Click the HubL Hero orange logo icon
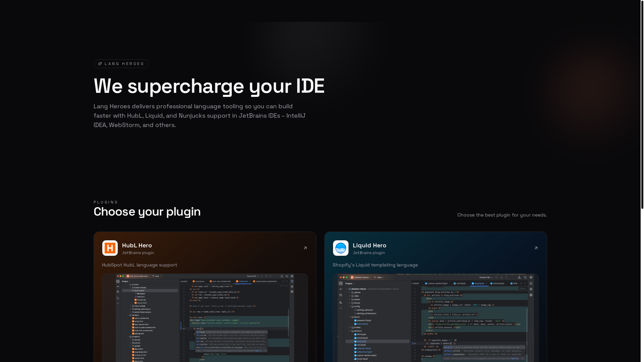Screen dimensions: 644x362 click(110, 248)
